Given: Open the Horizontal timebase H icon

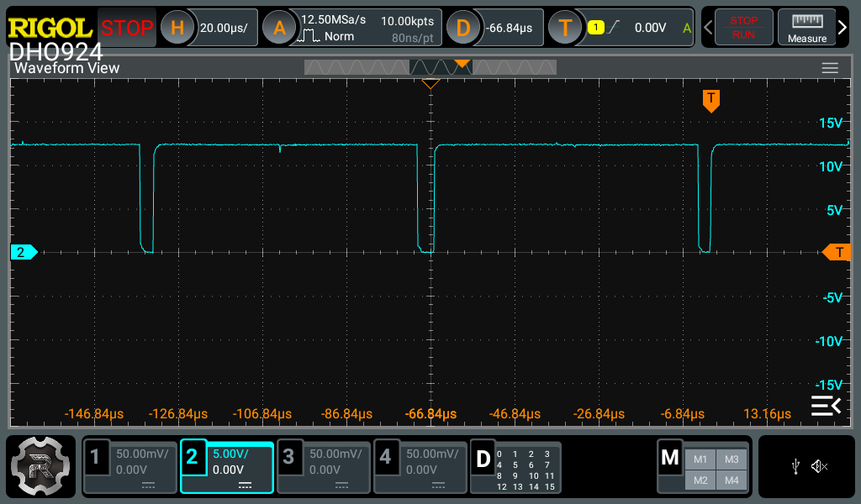Looking at the screenshot, I should (x=177, y=28).
